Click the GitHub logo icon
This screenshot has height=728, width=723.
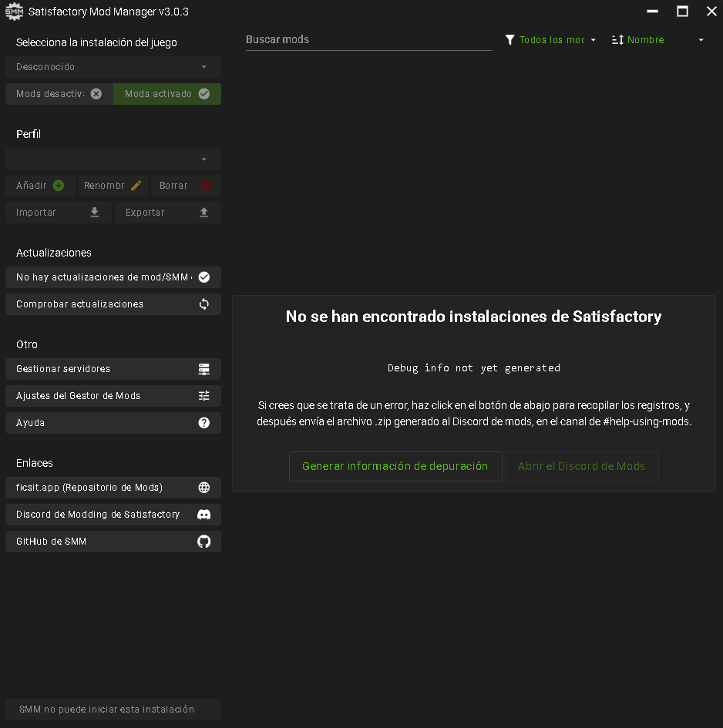pyautogui.click(x=204, y=542)
